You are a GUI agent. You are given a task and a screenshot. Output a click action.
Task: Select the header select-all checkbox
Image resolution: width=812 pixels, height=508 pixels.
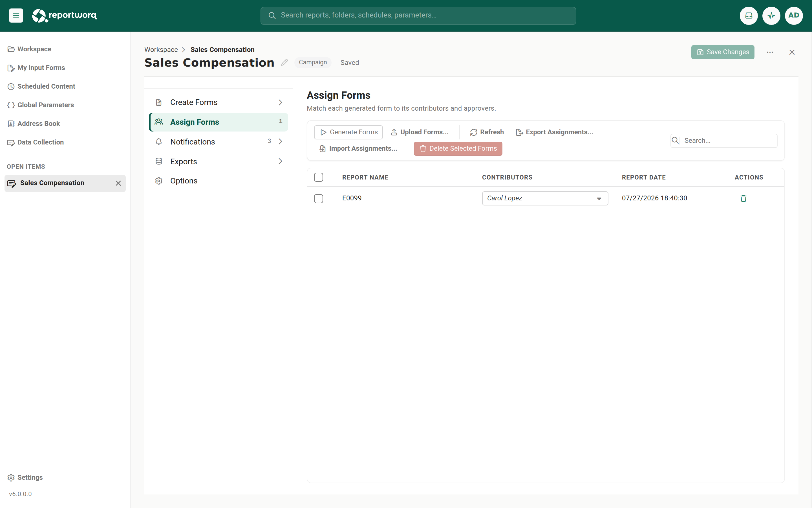318,178
